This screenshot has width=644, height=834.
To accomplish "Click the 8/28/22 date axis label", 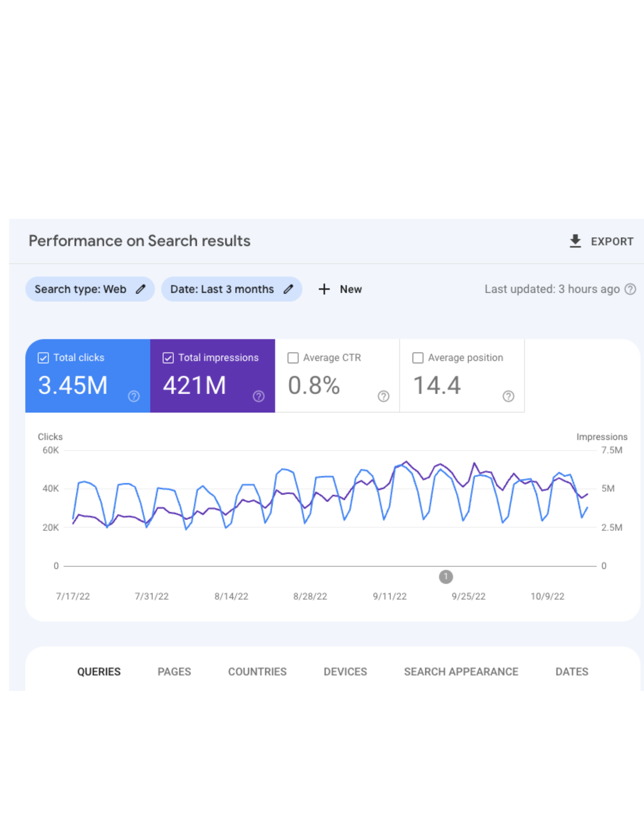I will pyautogui.click(x=310, y=596).
